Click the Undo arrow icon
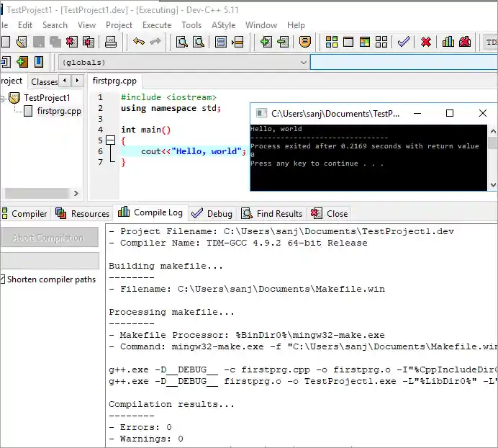Image resolution: width=498 pixels, height=448 pixels. pos(139,42)
